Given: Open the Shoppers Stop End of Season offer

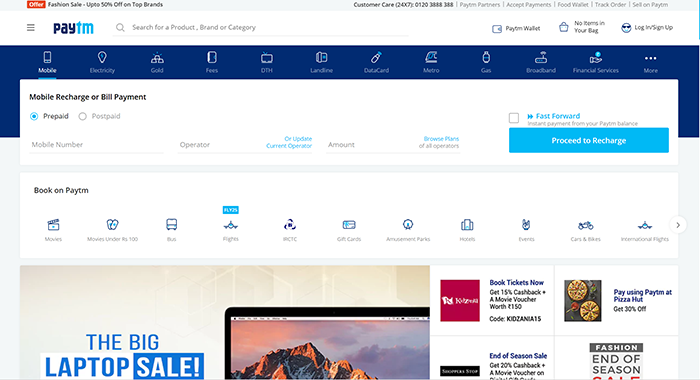Looking at the screenshot, I should tap(492, 359).
